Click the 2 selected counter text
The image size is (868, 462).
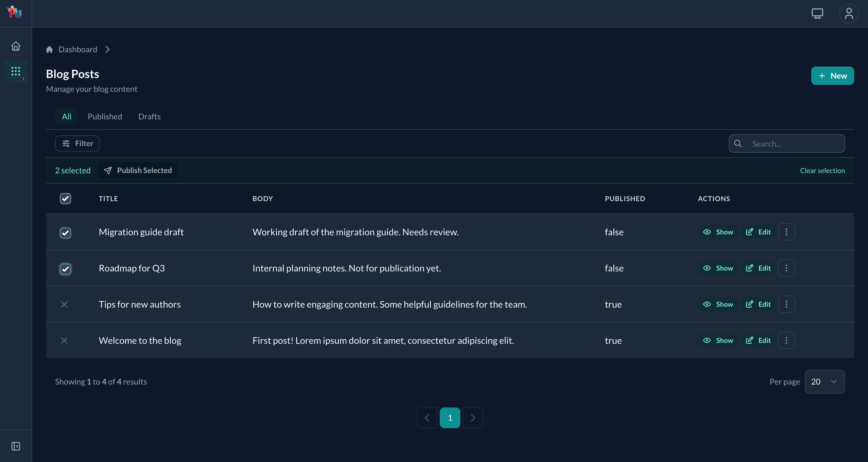click(73, 170)
